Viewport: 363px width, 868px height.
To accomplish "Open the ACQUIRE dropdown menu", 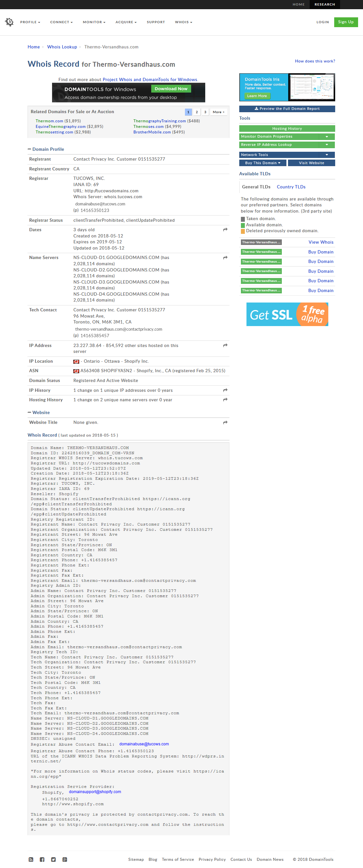I will [x=126, y=22].
